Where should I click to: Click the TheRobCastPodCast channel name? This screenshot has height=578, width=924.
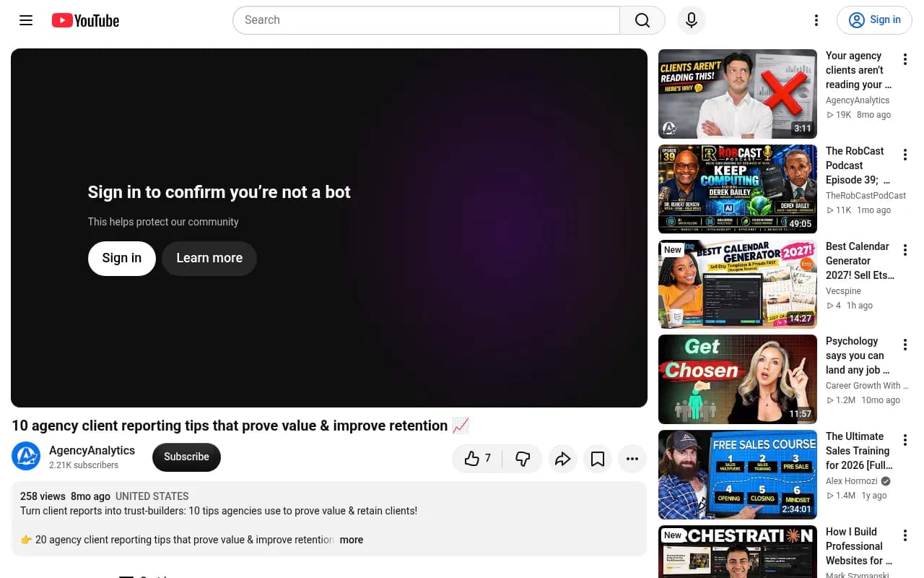click(866, 196)
